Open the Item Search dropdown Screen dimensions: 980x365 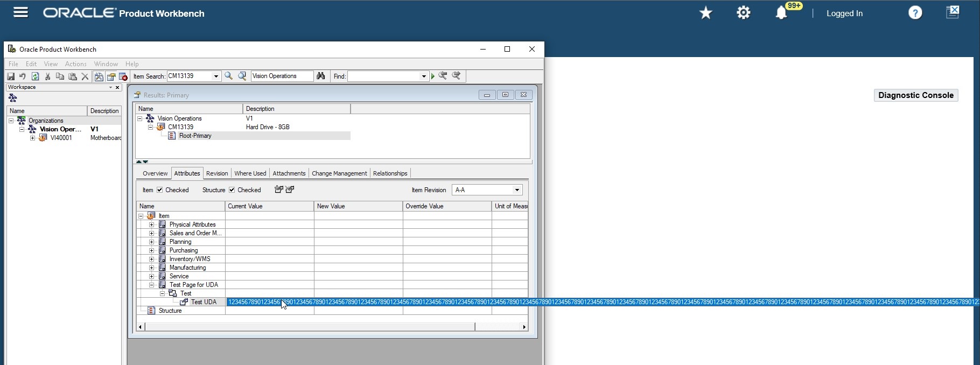(x=216, y=76)
